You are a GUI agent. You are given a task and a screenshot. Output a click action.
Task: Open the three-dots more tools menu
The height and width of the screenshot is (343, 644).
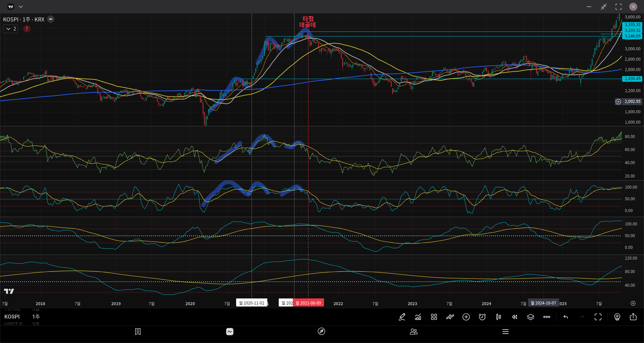[x=547, y=317]
